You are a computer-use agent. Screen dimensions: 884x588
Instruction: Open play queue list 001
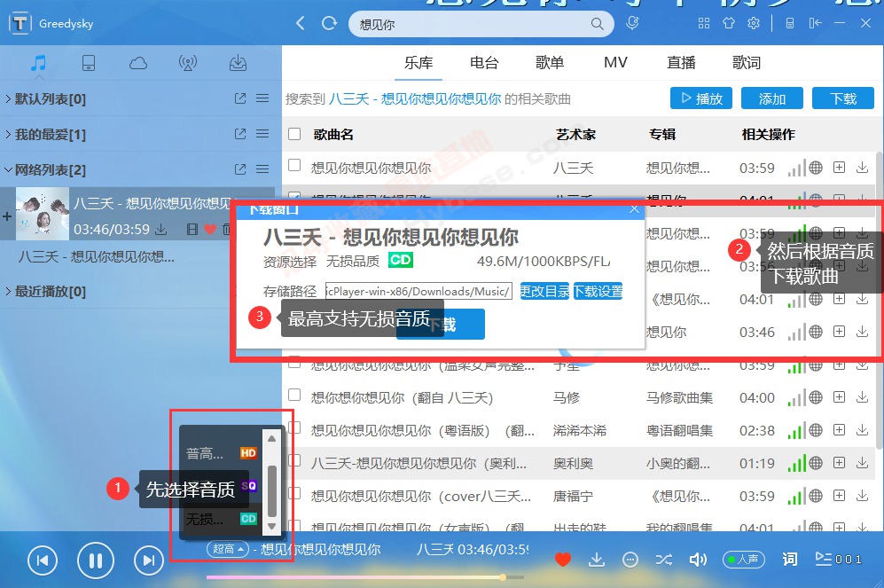pos(838,560)
